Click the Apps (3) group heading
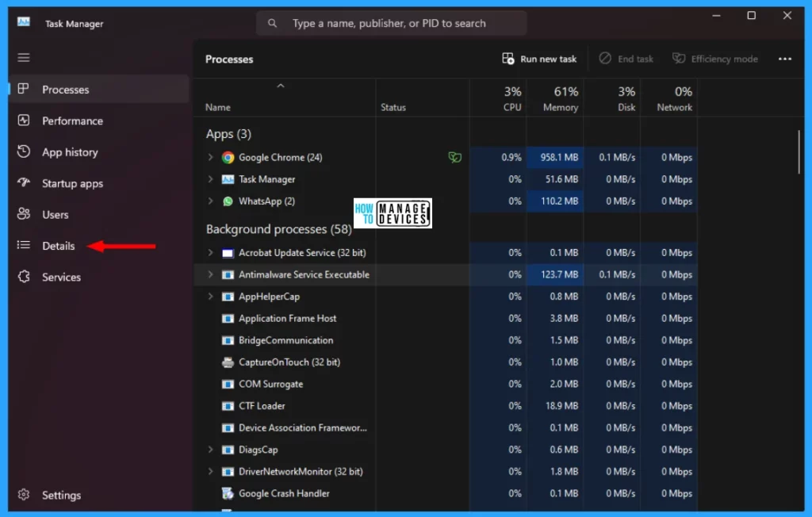Screen dimensions: 812x517 pos(228,134)
